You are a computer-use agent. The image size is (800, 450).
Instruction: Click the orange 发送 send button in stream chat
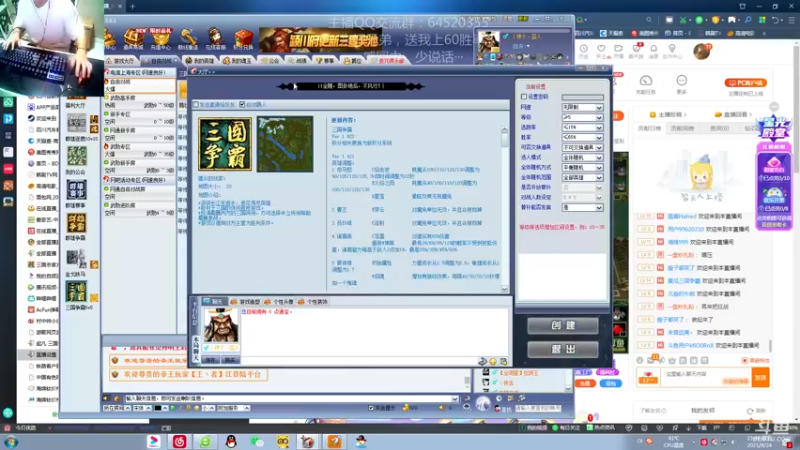tap(760, 378)
